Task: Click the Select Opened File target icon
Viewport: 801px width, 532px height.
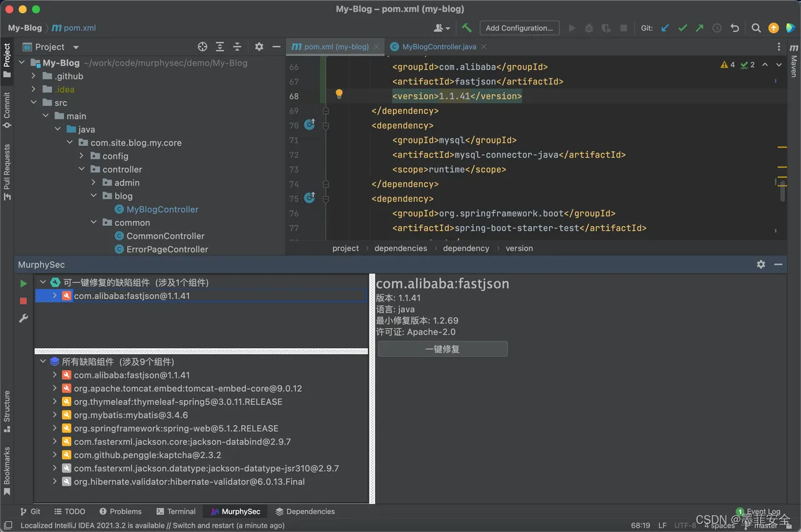Action: pyautogui.click(x=202, y=47)
